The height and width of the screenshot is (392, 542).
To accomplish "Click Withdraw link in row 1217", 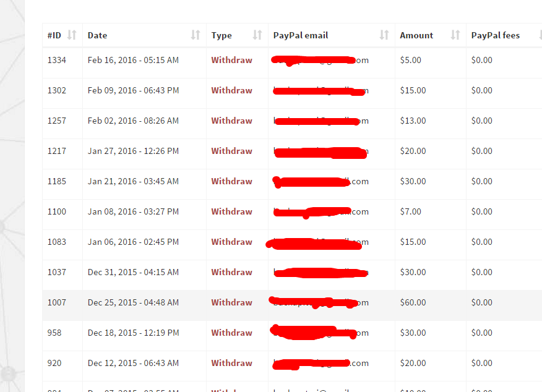I will click(231, 151).
